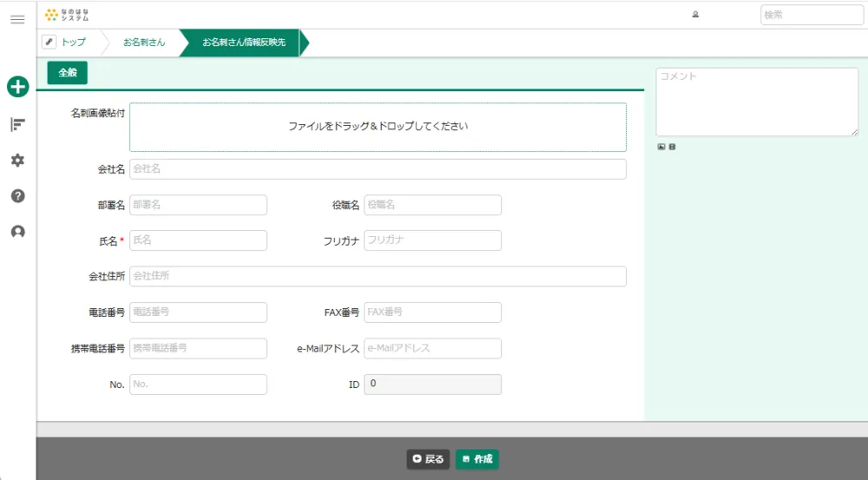Click the ID field showing 0
Image resolution: width=868 pixels, height=480 pixels.
[432, 385]
